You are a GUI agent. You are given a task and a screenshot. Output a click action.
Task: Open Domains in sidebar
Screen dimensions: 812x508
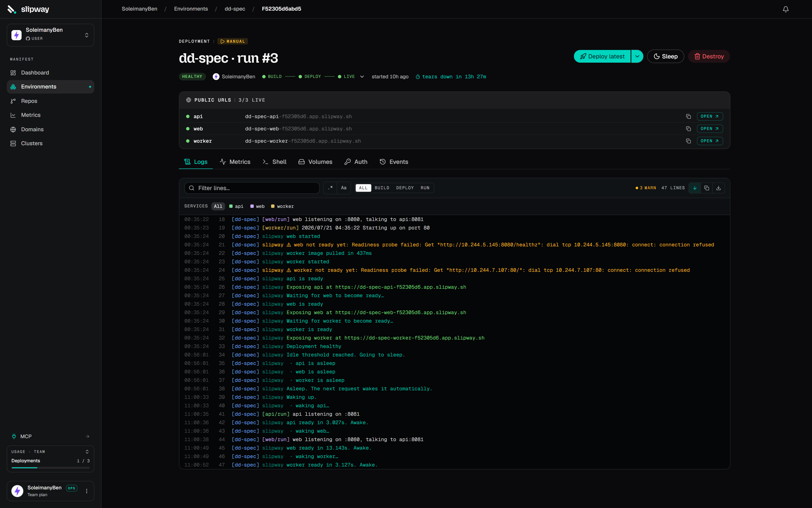(x=50, y=129)
